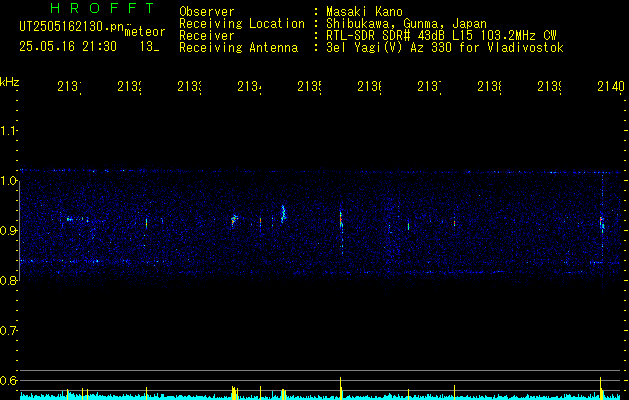Image resolution: width=629 pixels, height=400 pixels.
Task: Click the date stamp 25.05.16 21:30
Action: point(68,47)
